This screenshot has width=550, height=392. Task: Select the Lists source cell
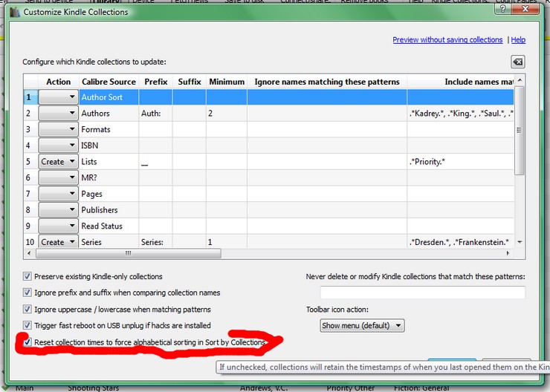tap(109, 162)
